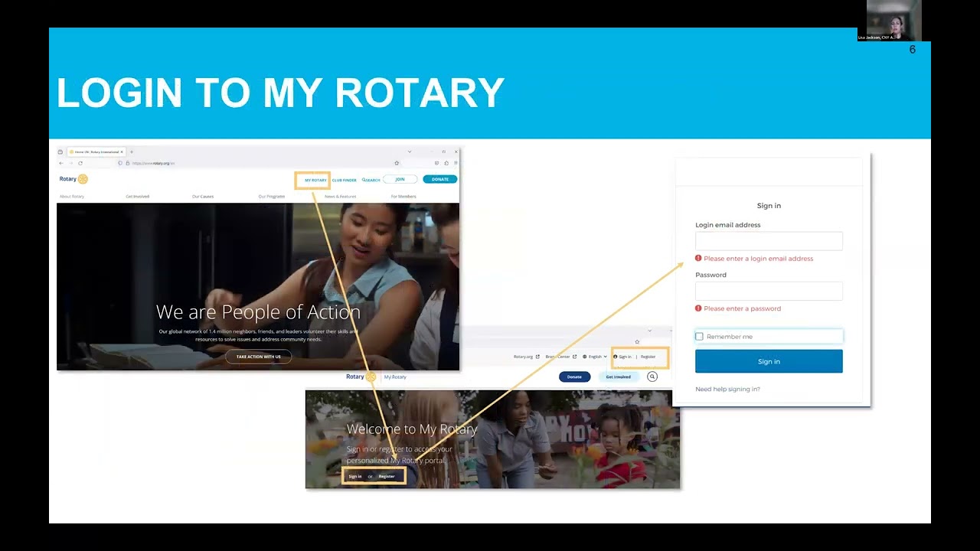Click the blue Sign in submit button
980x551 pixels.
tap(769, 361)
